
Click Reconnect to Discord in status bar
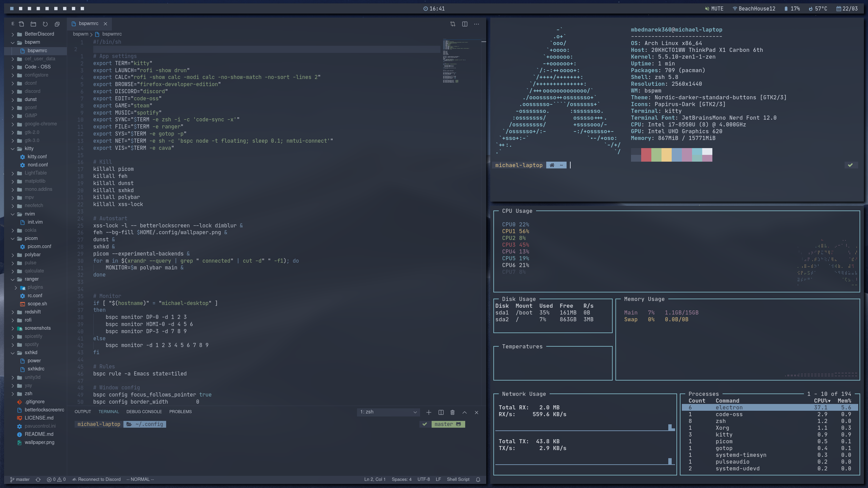tap(97, 480)
